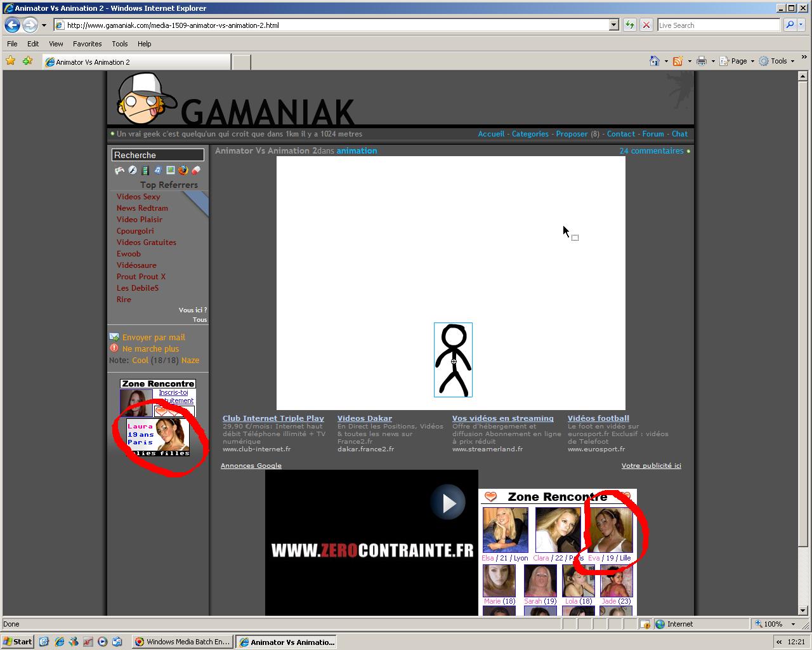Click in the Live Search box
The image size is (812, 650).
point(719,25)
